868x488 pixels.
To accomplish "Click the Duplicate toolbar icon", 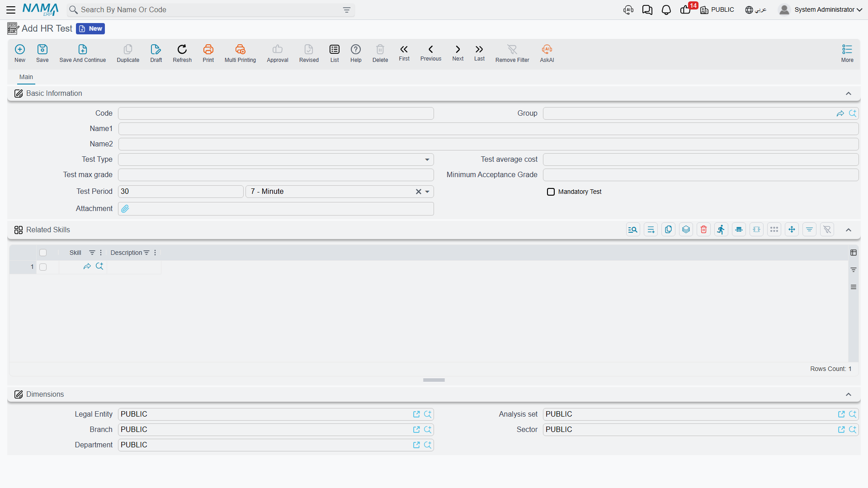I will [128, 53].
